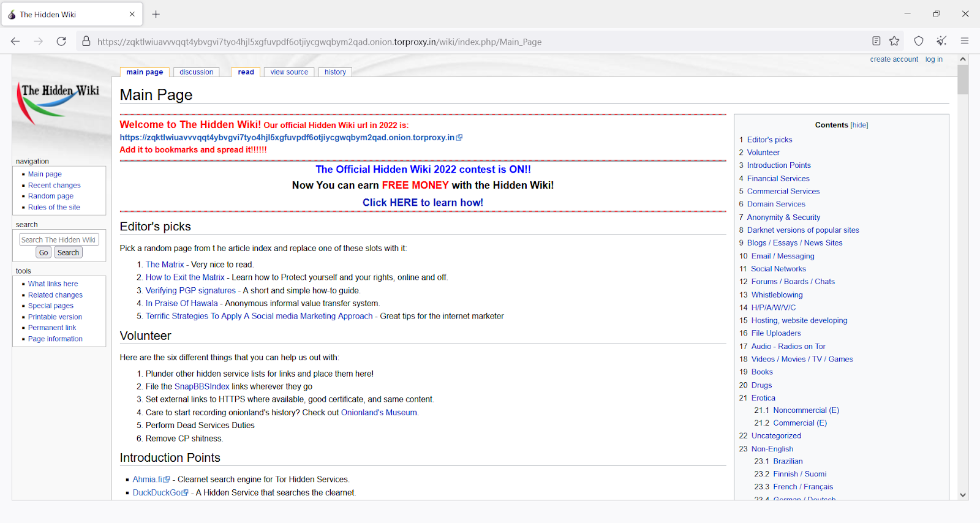
Task: Open Random page link
Action: pyautogui.click(x=51, y=196)
